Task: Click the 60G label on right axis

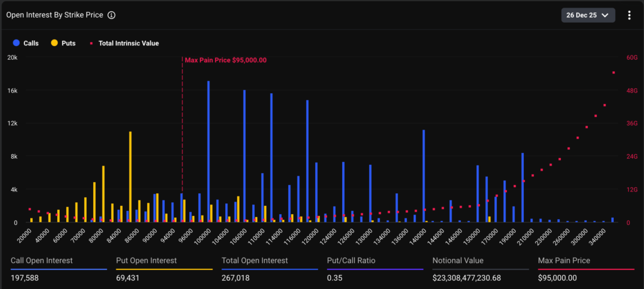Action: (x=630, y=57)
